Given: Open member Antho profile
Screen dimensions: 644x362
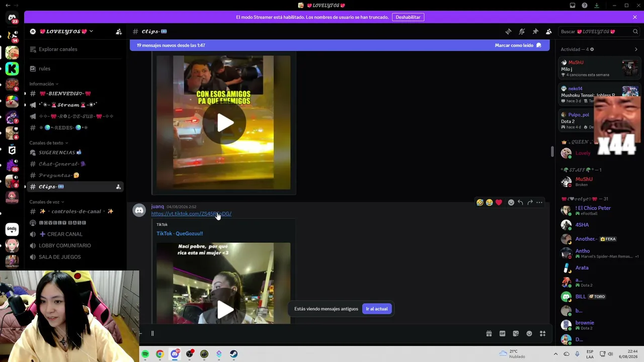Looking at the screenshot, I should (600, 253).
